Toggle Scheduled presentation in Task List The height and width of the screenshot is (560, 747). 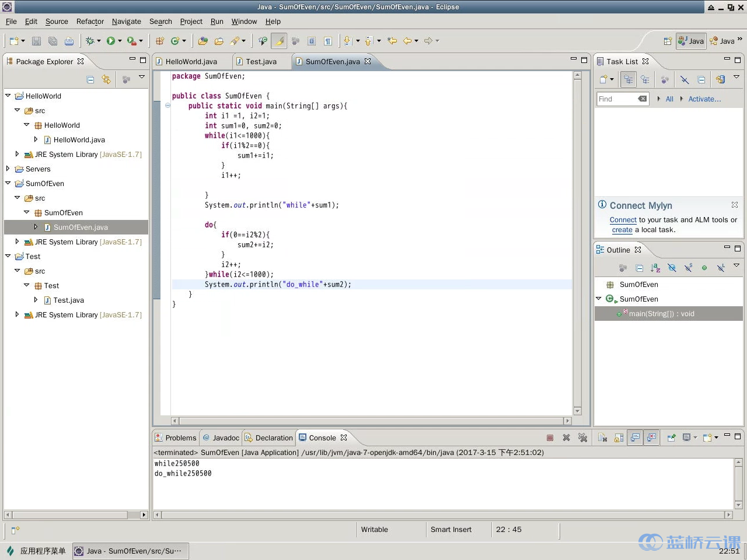[645, 79]
